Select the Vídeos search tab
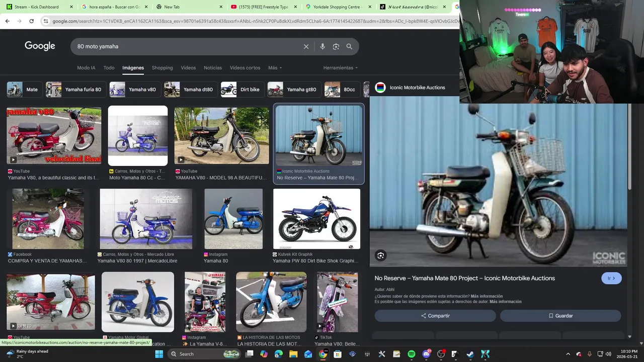This screenshot has height=362, width=644. pyautogui.click(x=188, y=68)
